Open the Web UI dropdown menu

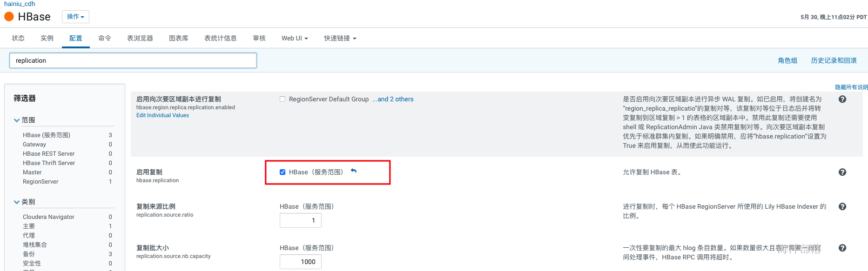coord(295,38)
